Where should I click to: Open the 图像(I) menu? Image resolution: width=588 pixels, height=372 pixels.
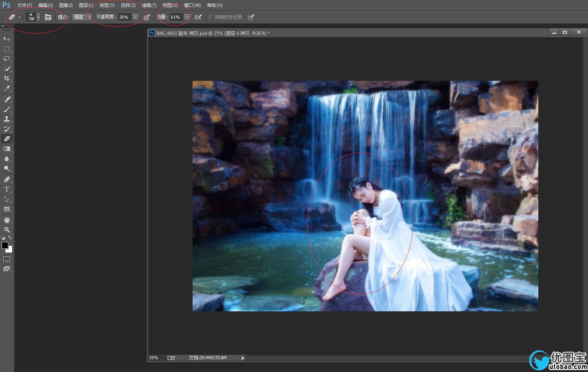point(66,5)
